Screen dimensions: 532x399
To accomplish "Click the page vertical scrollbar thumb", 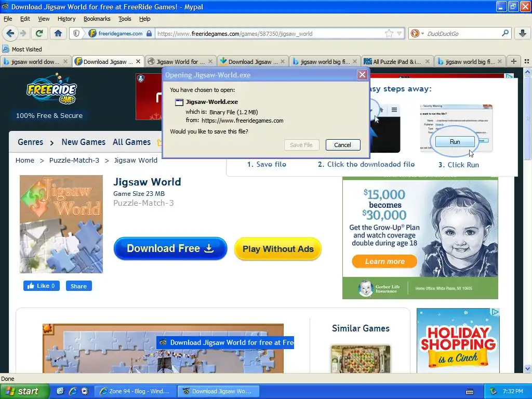I will coord(527,118).
